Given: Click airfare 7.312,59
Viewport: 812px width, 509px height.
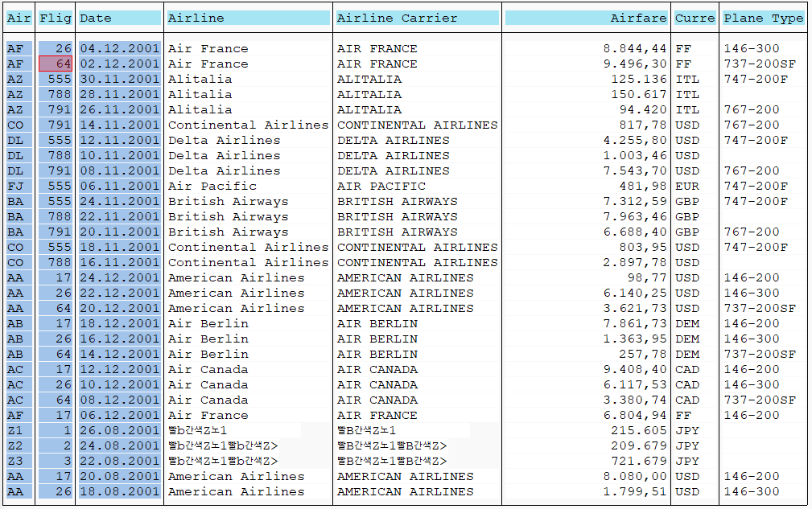Looking at the screenshot, I should point(634,201).
